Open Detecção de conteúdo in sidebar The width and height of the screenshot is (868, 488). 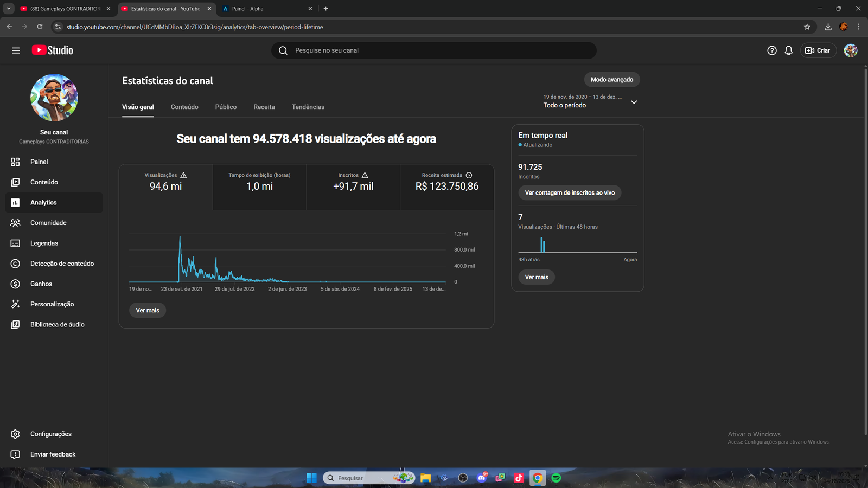coord(62,264)
